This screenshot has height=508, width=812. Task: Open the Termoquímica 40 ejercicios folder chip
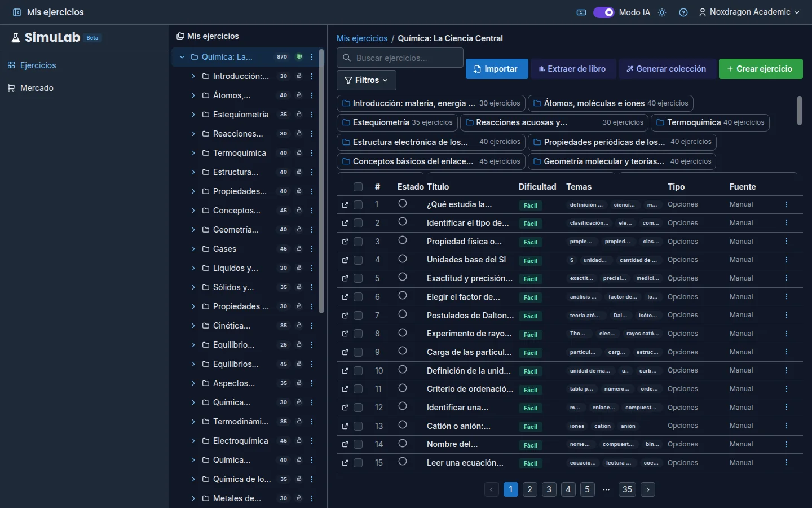click(710, 122)
